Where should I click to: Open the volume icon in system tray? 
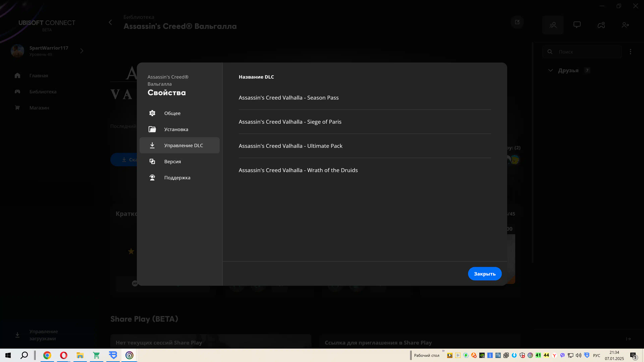pos(578,355)
